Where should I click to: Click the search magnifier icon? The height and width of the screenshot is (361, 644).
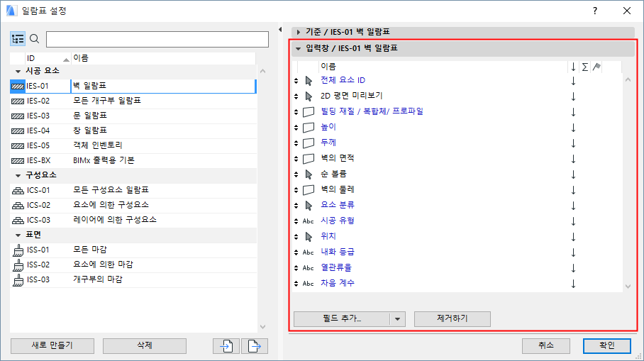point(35,39)
